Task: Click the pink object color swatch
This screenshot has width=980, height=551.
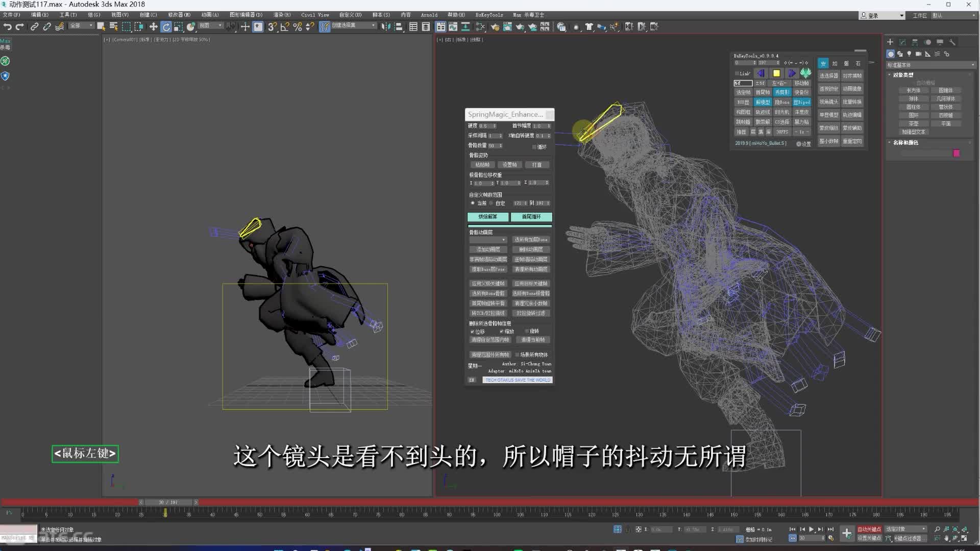Action: pos(956,153)
